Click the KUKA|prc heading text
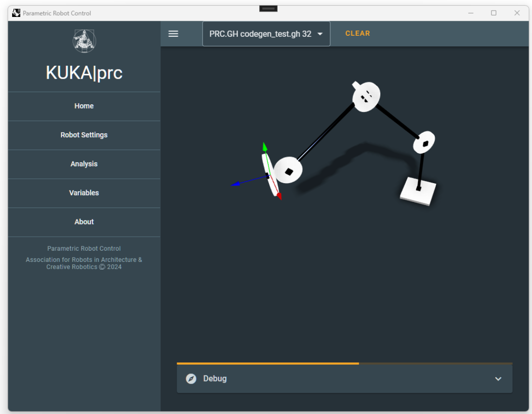Screen dimensions: 532x414 (84, 73)
